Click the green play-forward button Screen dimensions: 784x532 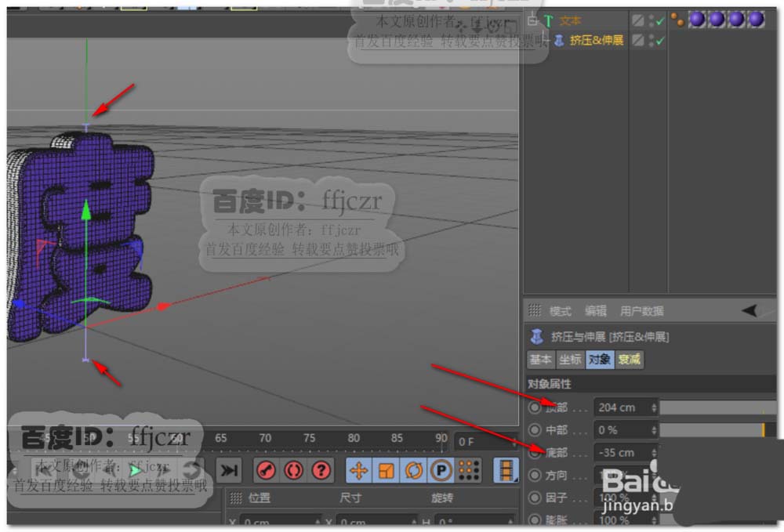coord(135,471)
